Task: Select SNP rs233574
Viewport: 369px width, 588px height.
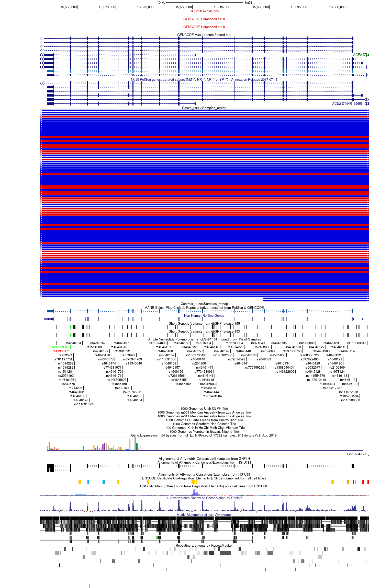Action: click(x=65, y=355)
